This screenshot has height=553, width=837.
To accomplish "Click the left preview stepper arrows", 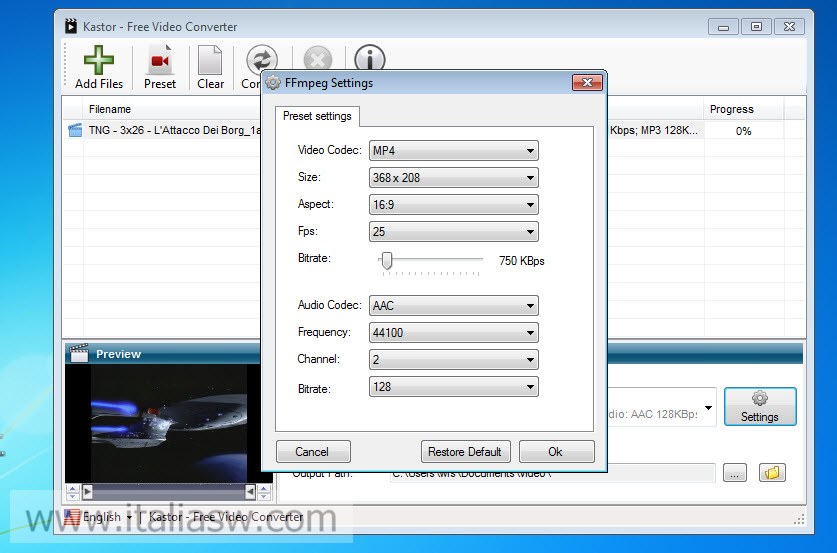I will click(73, 492).
